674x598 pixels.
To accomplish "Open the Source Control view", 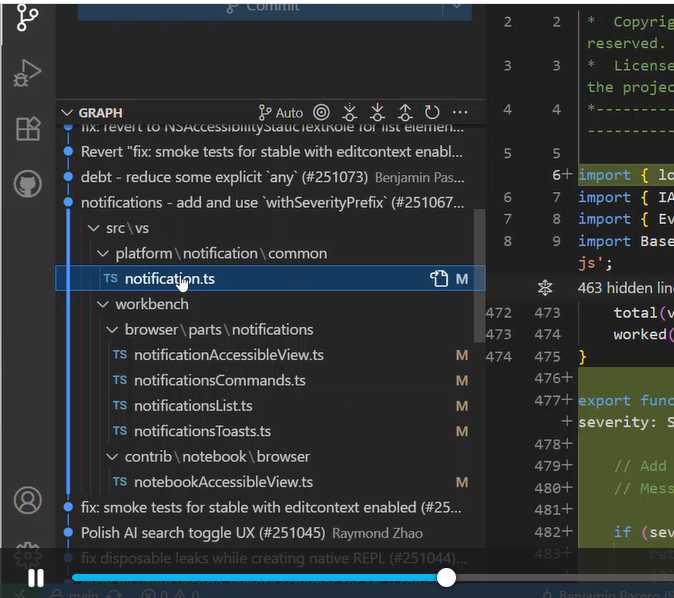I will tap(28, 18).
